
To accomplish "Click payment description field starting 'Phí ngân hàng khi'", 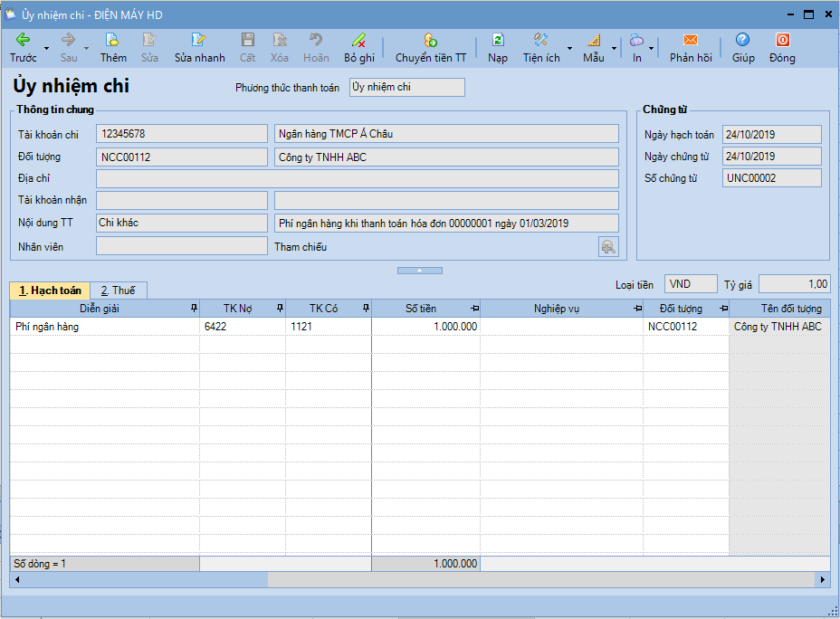I will [446, 223].
